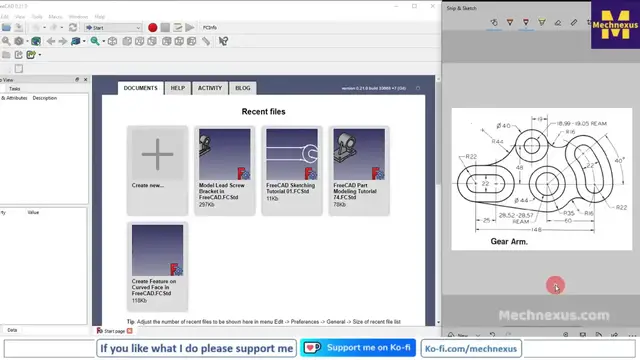This screenshot has height=360, width=640.
Task: Set bottom view cube icon
Action: pyautogui.click(x=179, y=41)
